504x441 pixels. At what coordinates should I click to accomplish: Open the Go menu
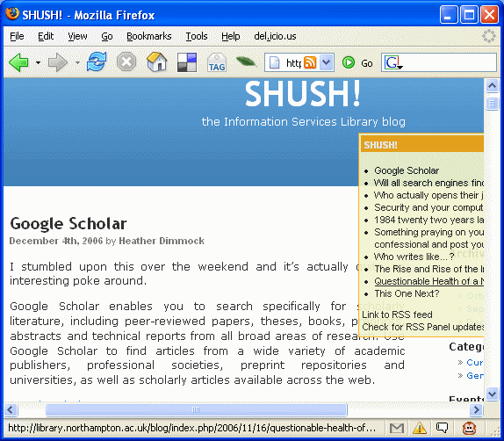tap(107, 36)
